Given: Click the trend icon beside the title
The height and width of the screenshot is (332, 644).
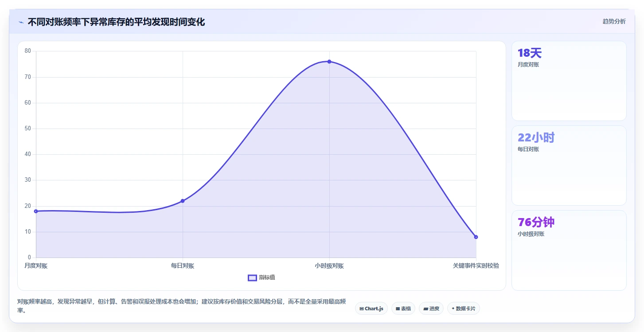Looking at the screenshot, I should 21,22.
